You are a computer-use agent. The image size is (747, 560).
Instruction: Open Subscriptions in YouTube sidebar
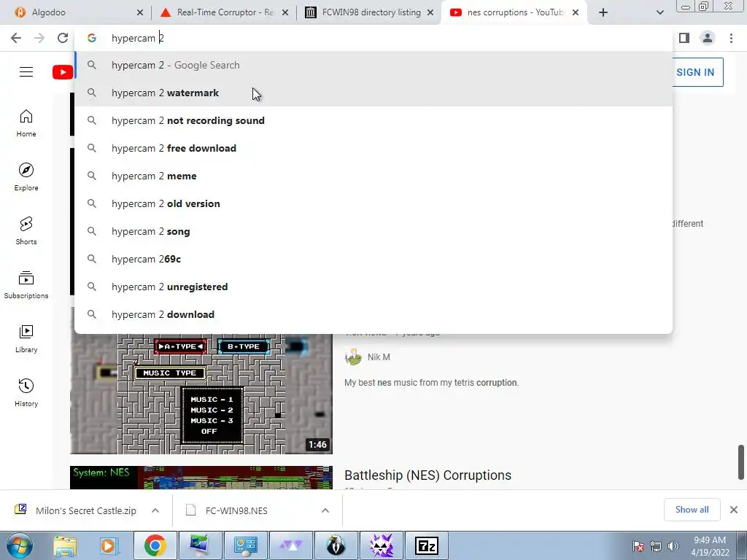26,285
